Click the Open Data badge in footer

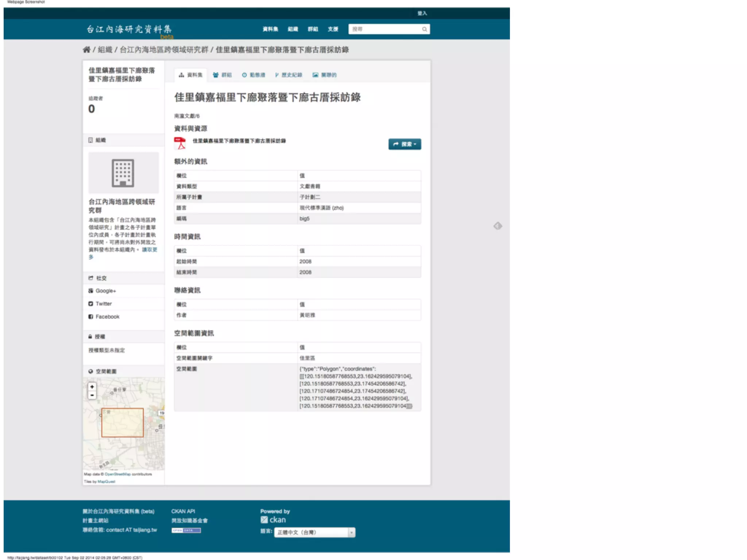[x=186, y=530]
